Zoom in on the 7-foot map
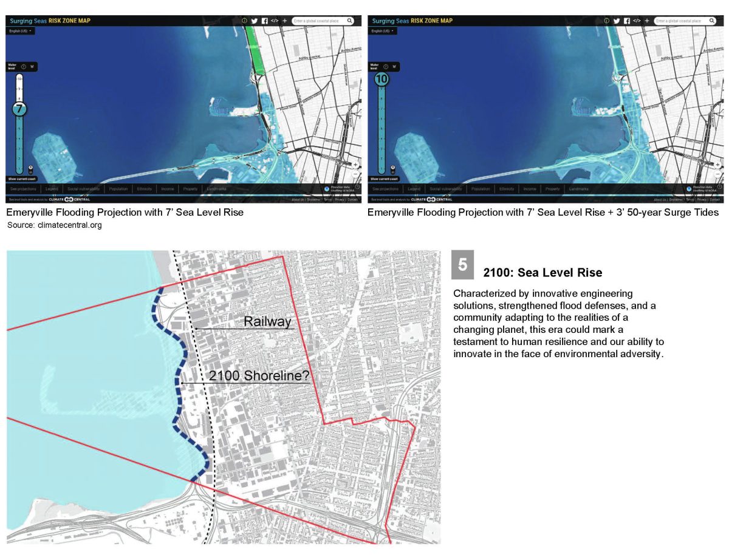This screenshot has height=560, width=729. 355,165
